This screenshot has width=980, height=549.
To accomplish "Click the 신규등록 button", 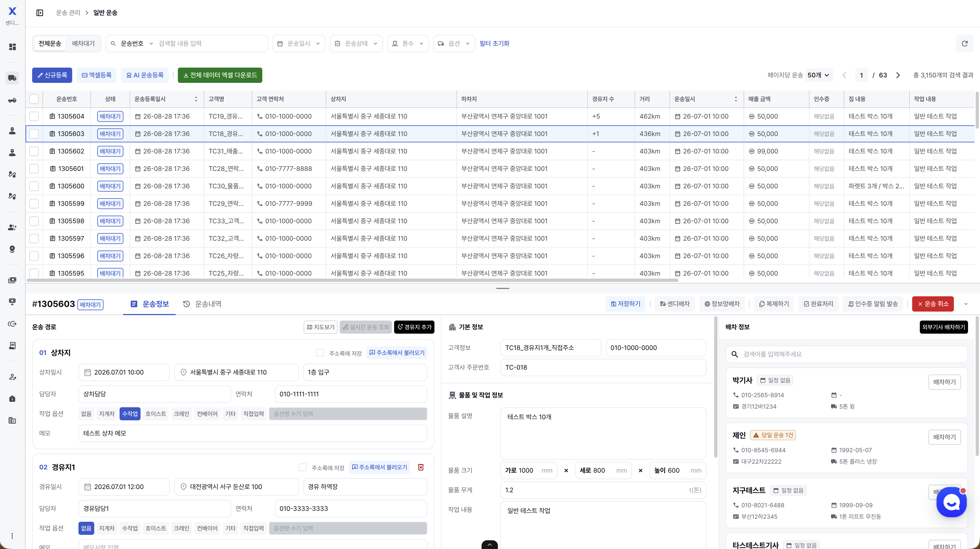I will pos(52,76).
